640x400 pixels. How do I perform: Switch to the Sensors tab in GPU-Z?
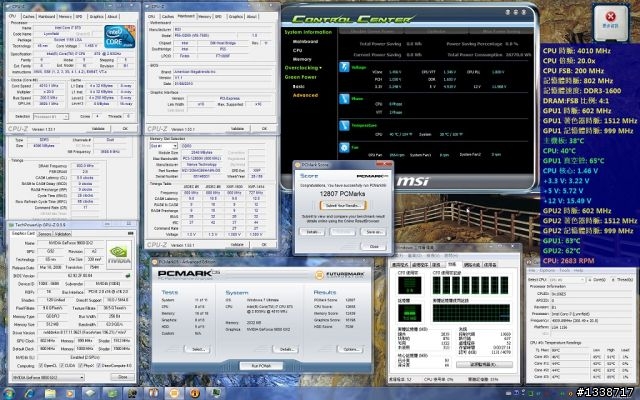point(44,234)
